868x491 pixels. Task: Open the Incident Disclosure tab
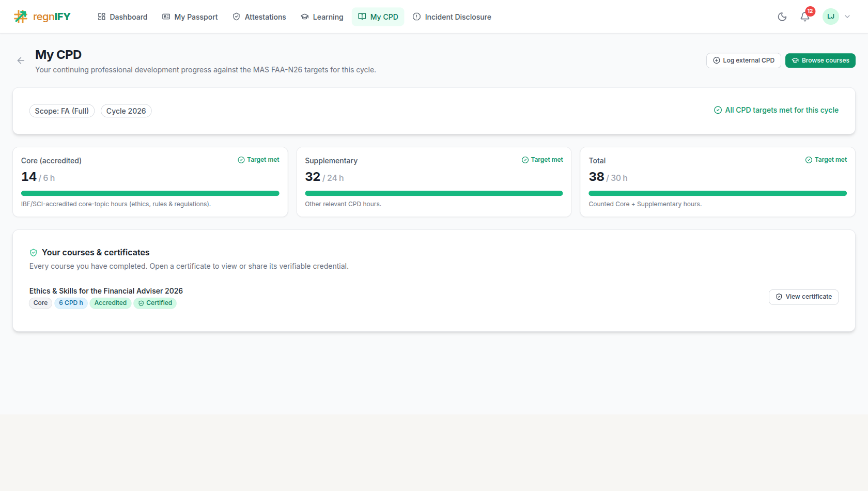[x=452, y=17]
